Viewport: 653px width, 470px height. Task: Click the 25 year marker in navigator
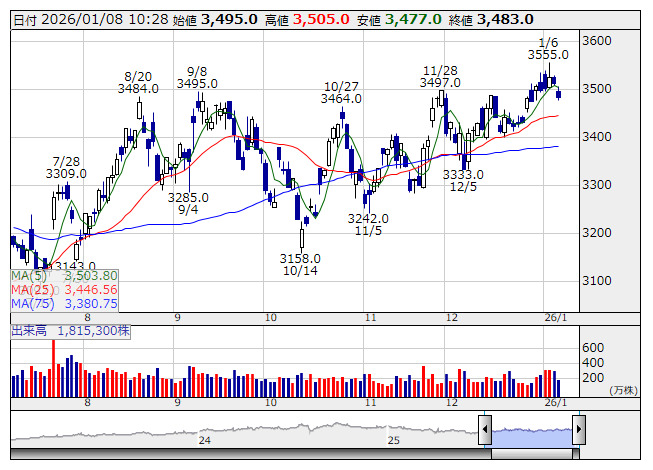[x=394, y=440]
